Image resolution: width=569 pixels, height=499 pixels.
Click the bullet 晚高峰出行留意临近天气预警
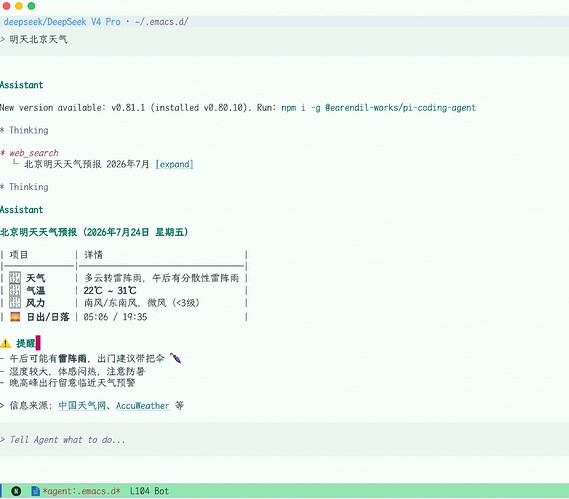pos(72,383)
